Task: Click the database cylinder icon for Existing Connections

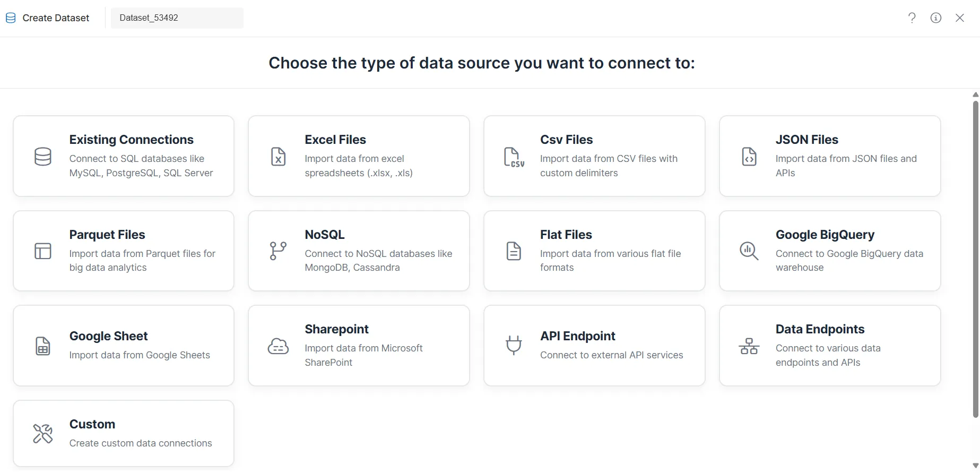Action: [x=42, y=157]
